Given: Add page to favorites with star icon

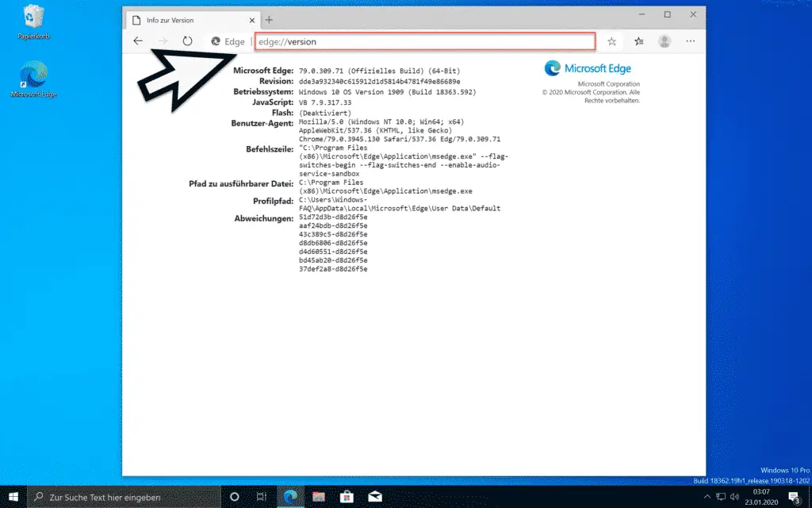Looking at the screenshot, I should (x=611, y=41).
